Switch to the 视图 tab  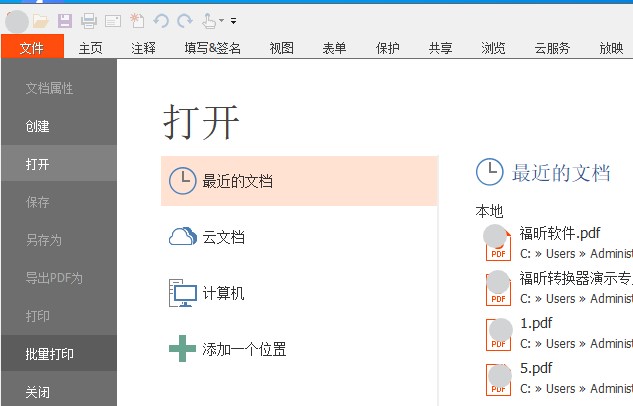[x=282, y=48]
